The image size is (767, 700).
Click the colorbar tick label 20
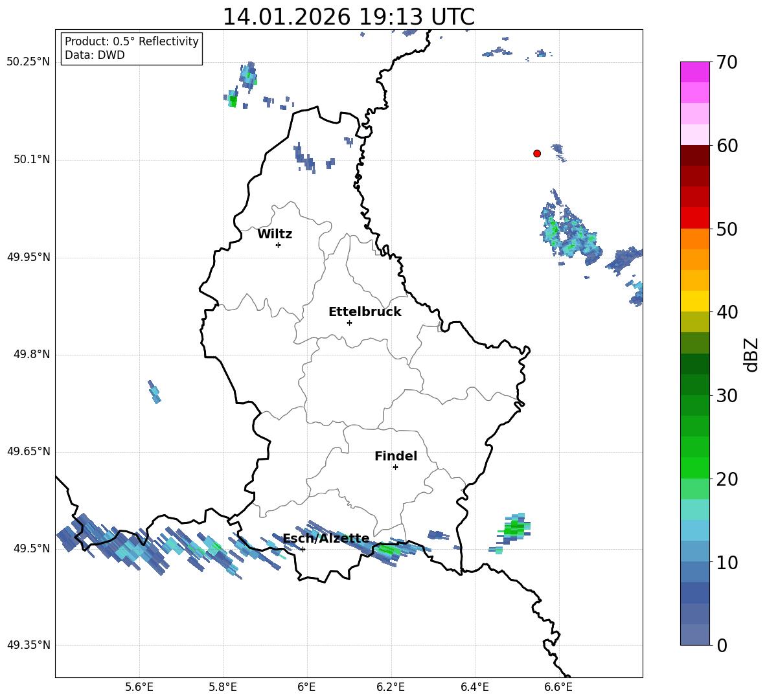pos(727,479)
